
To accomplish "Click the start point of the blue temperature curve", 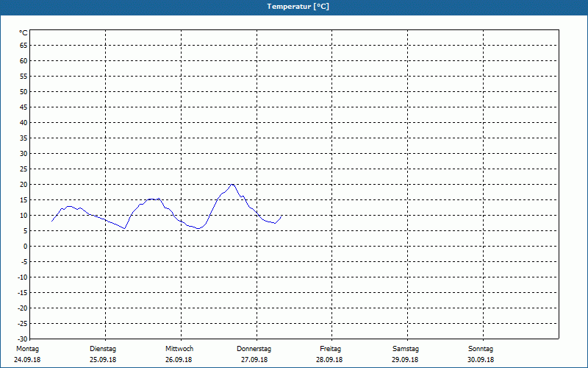I will pyautogui.click(x=51, y=222).
